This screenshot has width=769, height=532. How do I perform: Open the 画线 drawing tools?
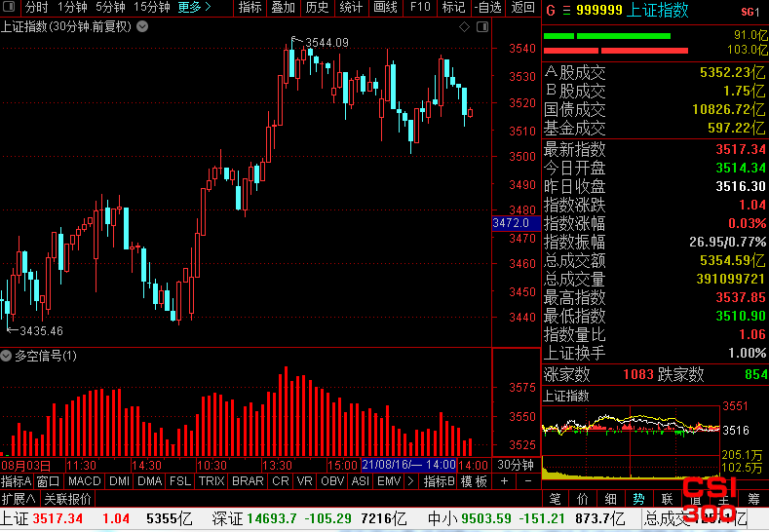click(x=385, y=7)
